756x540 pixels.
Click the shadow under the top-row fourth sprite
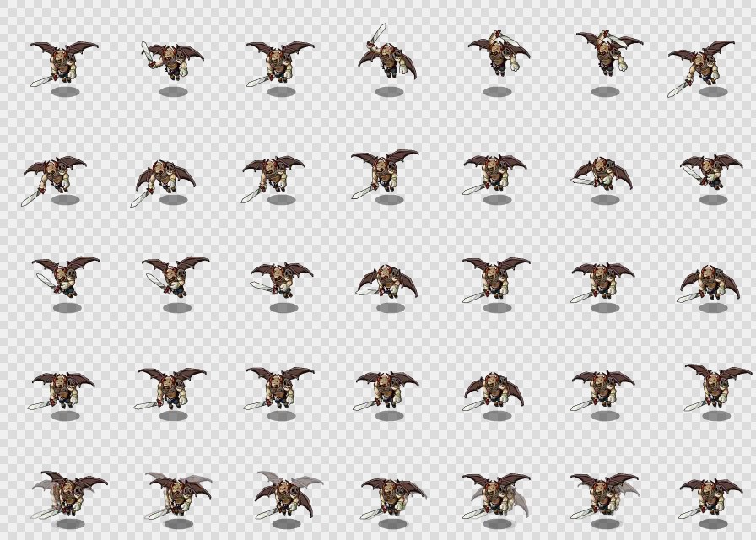[x=389, y=91]
